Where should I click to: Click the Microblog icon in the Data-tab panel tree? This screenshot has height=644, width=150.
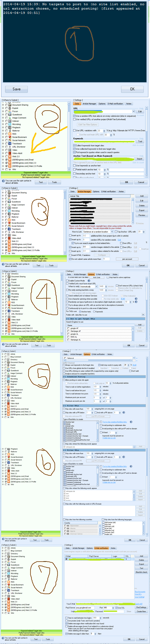tap(10, 124)
